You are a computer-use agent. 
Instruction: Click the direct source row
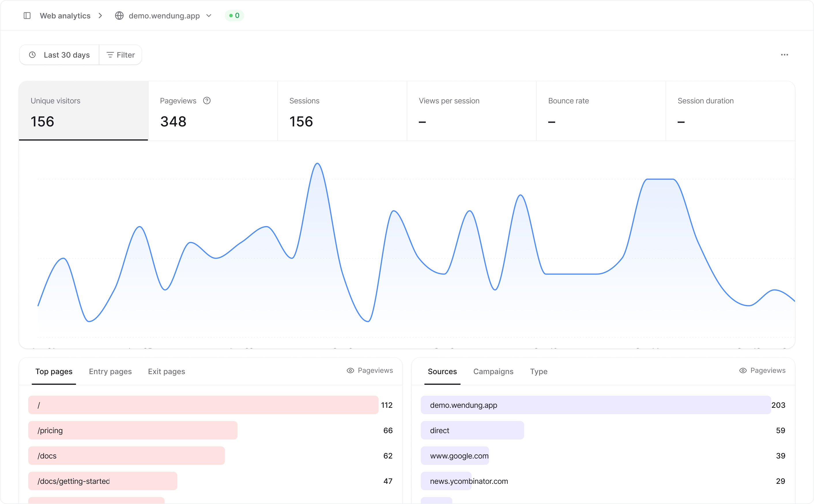603,430
